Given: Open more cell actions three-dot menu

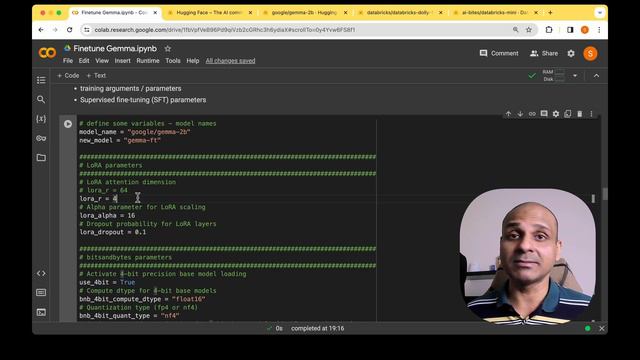Looking at the screenshot, I should pyautogui.click(x=591, y=114).
